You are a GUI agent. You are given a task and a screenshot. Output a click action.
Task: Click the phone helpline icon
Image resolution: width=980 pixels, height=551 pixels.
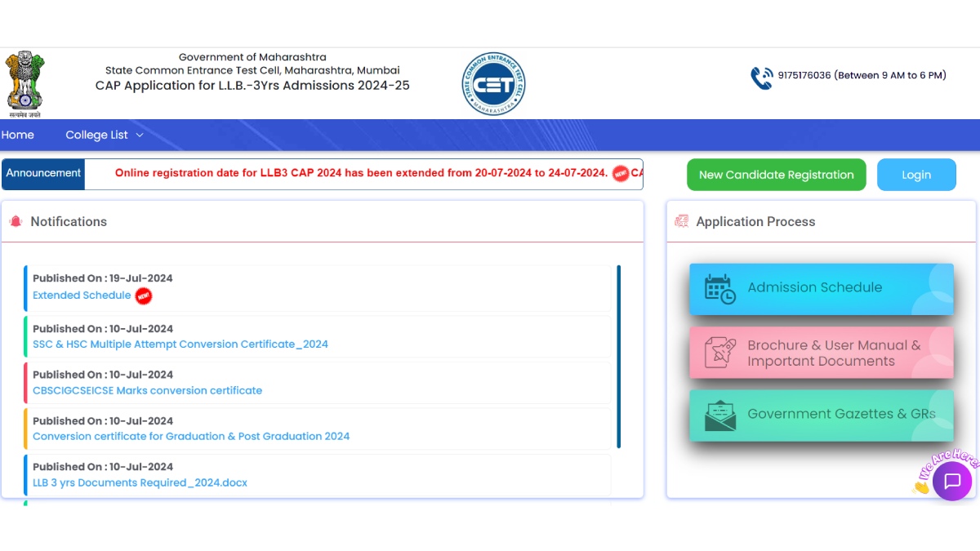coord(761,78)
